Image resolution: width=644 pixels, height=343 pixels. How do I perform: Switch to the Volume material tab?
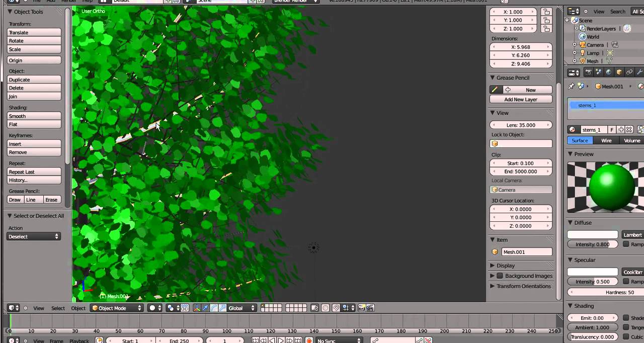tap(632, 140)
